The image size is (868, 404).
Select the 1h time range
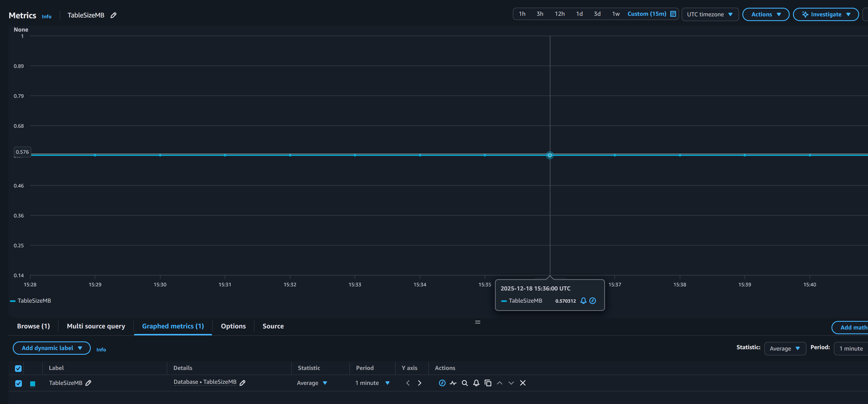pyautogui.click(x=522, y=14)
